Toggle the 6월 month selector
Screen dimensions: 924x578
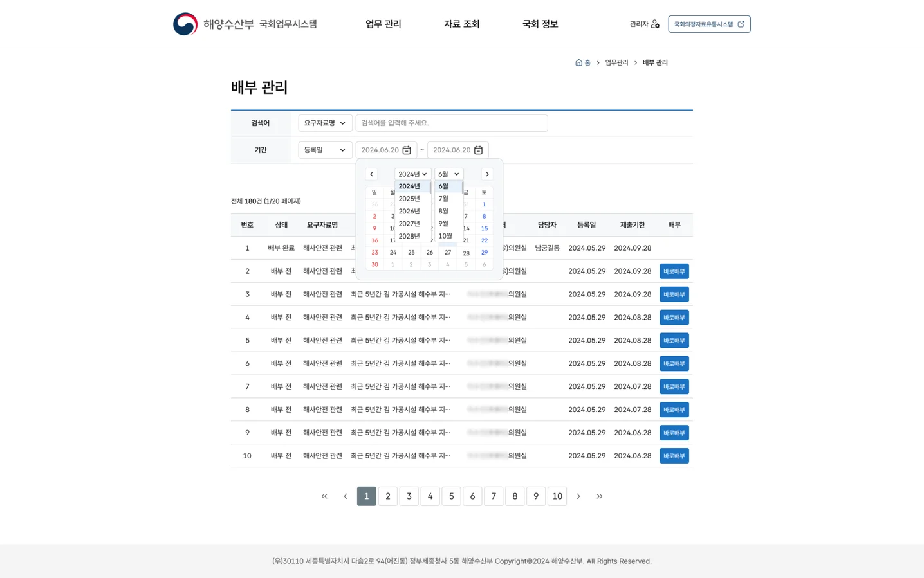(x=448, y=174)
